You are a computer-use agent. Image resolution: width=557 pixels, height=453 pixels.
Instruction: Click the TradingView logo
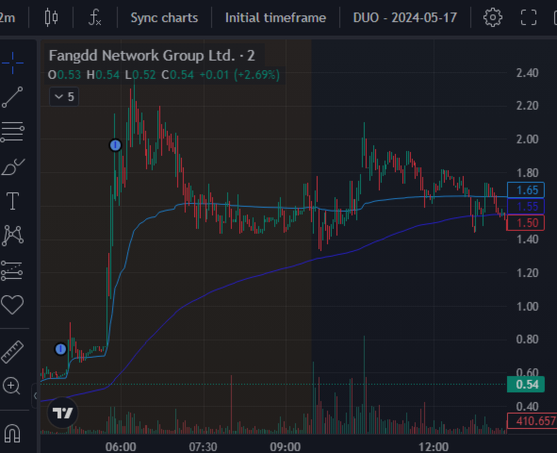coord(62,412)
